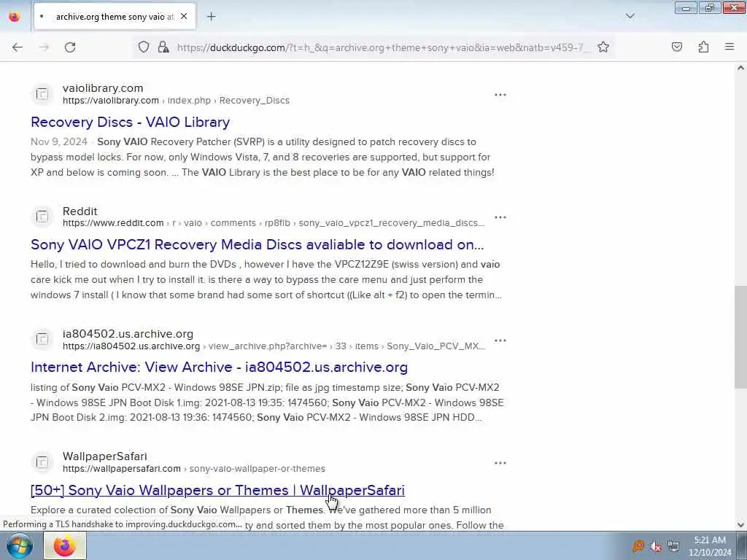747x560 pixels.
Task: Click the scrollbar down arrow
Action: point(740,525)
